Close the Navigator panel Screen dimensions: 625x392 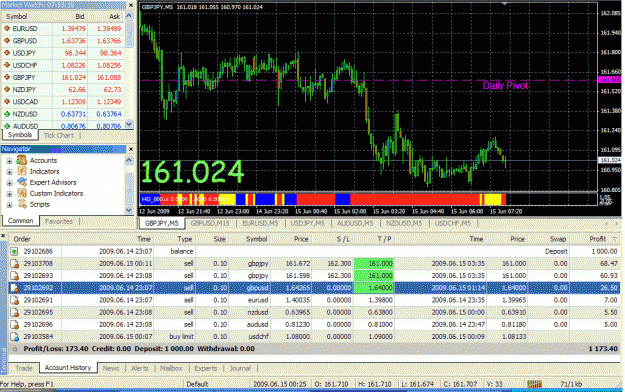point(131,149)
